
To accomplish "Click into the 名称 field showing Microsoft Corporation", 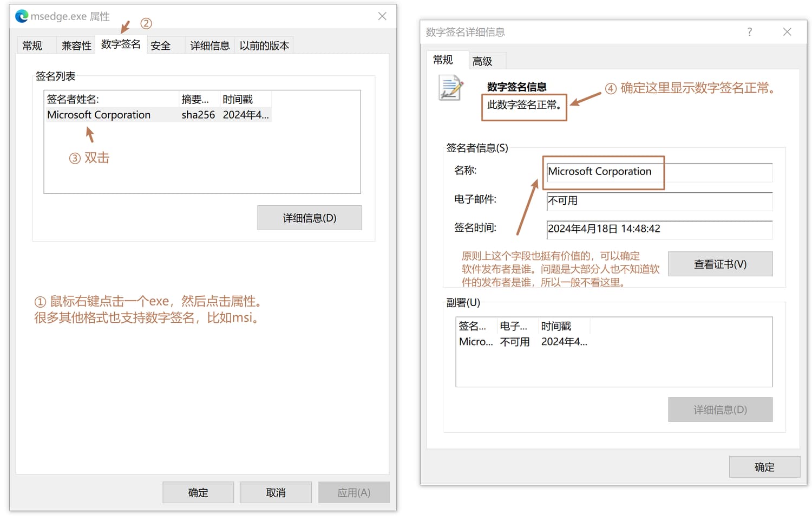I will [x=659, y=172].
